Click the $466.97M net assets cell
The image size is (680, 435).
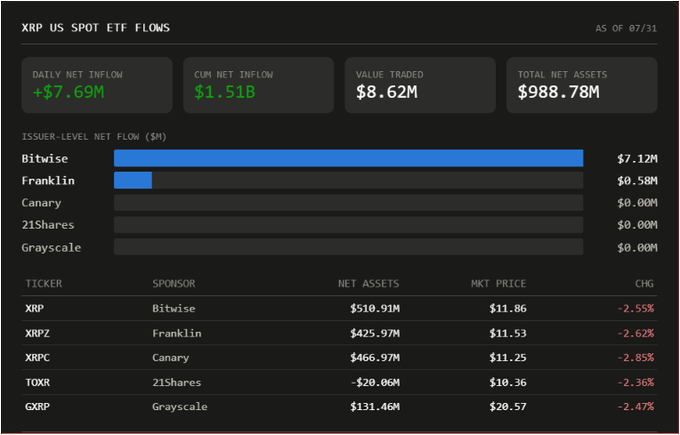[x=375, y=357]
